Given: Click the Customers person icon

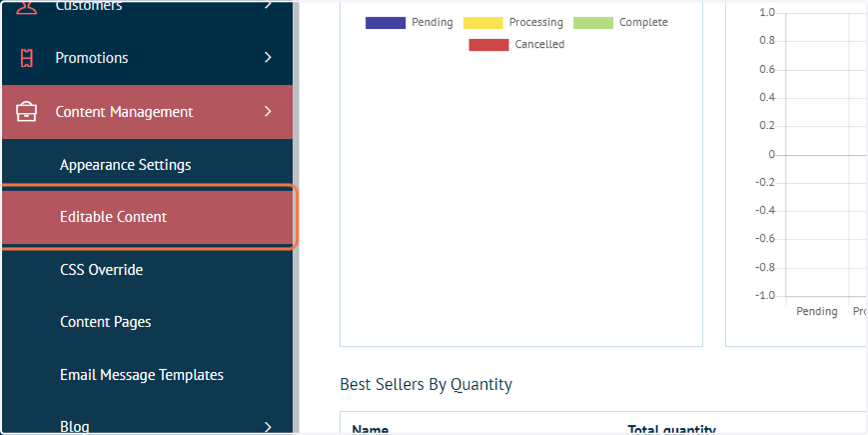Looking at the screenshot, I should 26,6.
